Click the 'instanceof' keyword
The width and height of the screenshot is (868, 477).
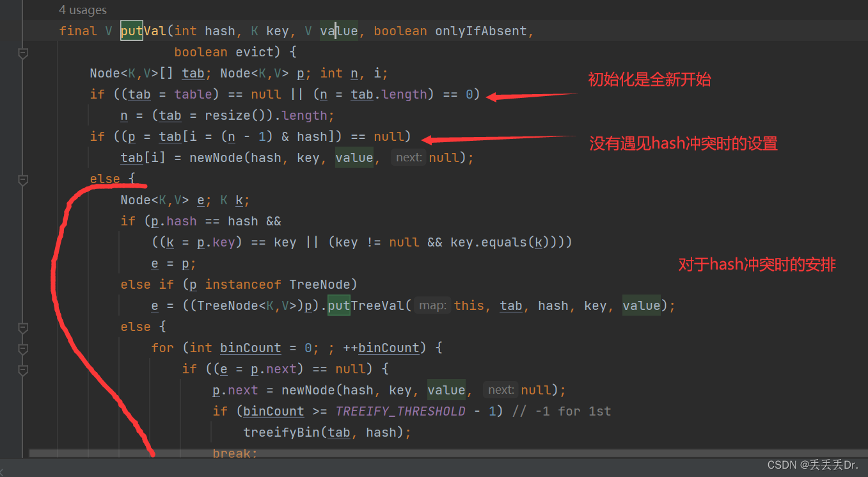243,285
